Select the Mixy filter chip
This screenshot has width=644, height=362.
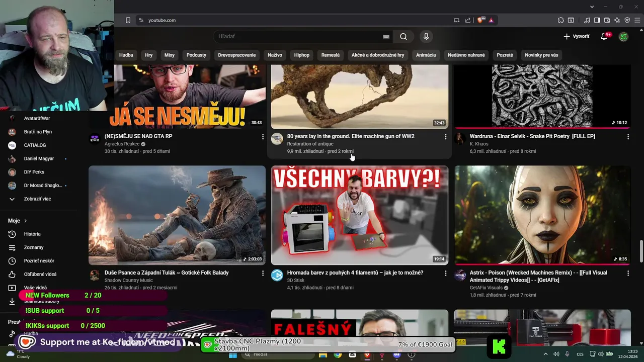coord(170,55)
